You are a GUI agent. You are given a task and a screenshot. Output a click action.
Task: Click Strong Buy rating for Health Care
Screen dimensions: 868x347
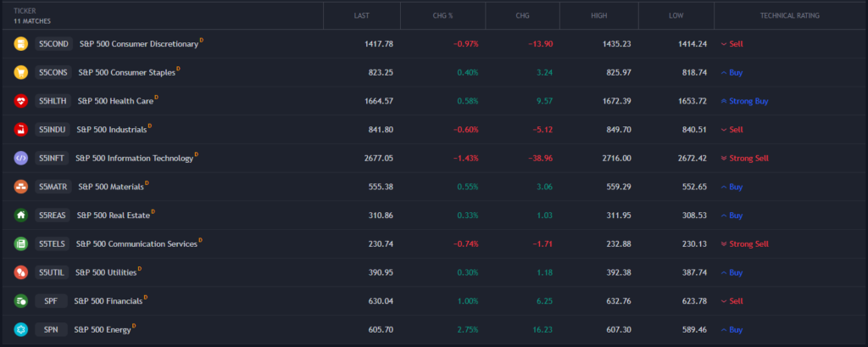click(748, 101)
